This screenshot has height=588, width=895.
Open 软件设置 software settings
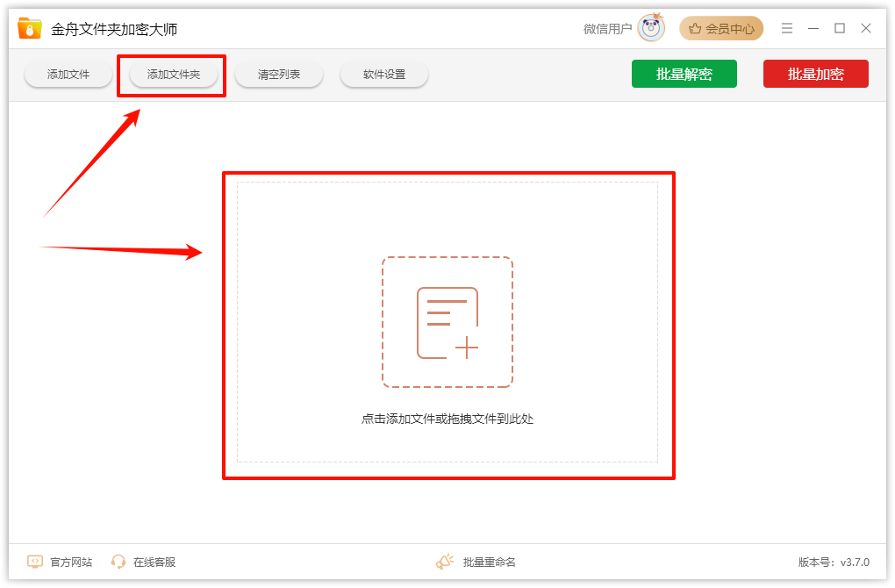pos(384,75)
